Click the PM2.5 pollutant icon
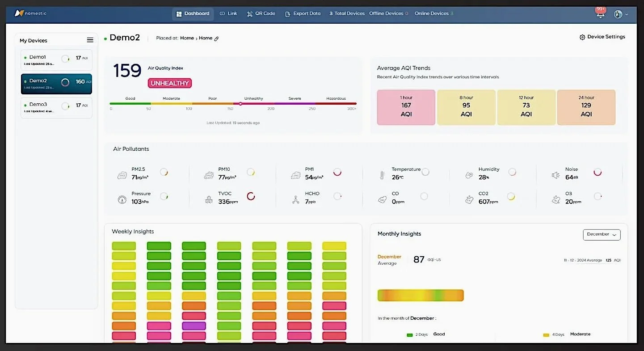The image size is (644, 351). tap(122, 174)
